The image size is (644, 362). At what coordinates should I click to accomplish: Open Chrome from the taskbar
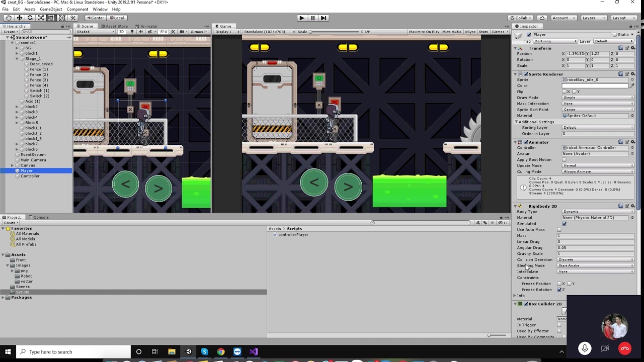221,352
